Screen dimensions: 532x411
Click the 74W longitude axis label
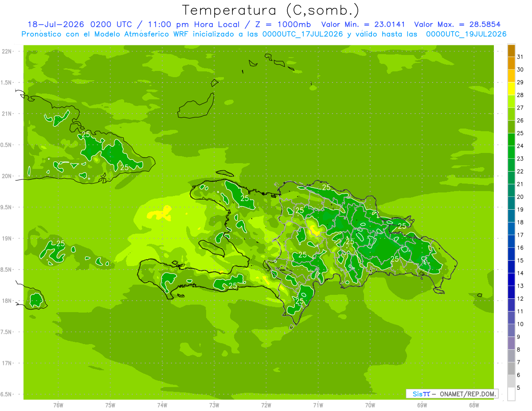click(162, 405)
